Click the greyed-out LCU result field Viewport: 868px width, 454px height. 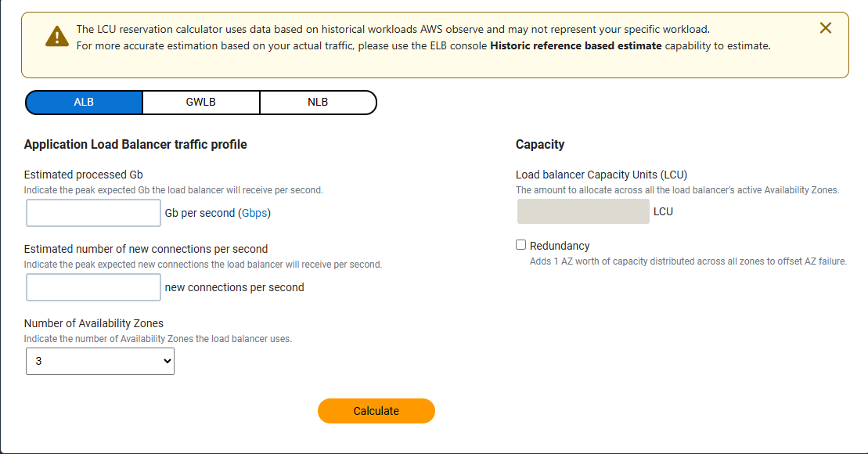[583, 211]
